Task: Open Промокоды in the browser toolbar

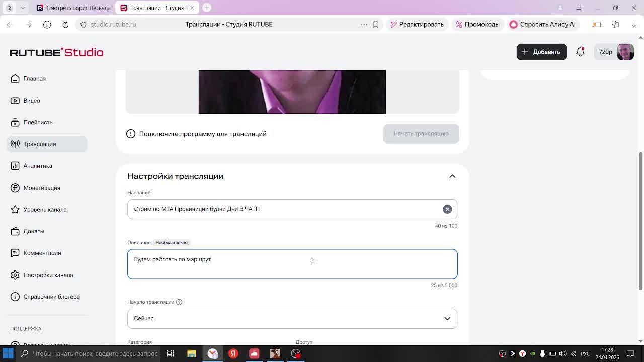Action: tap(477, 24)
